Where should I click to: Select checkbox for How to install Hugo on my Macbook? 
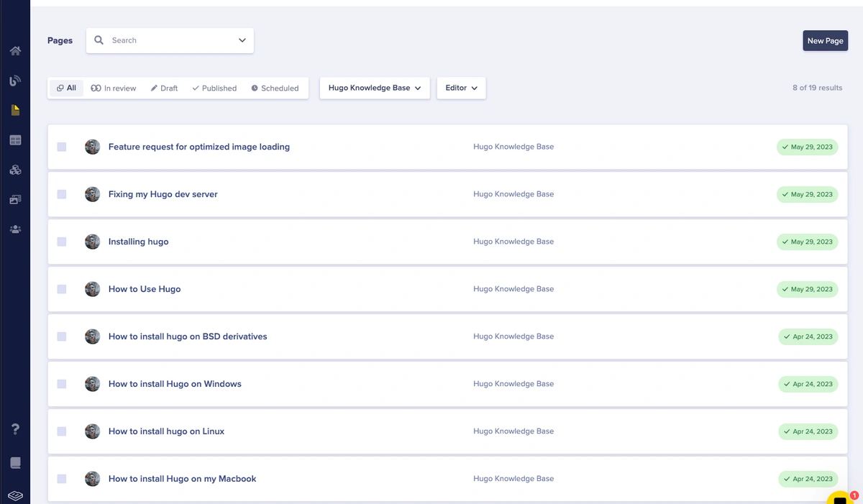62,479
